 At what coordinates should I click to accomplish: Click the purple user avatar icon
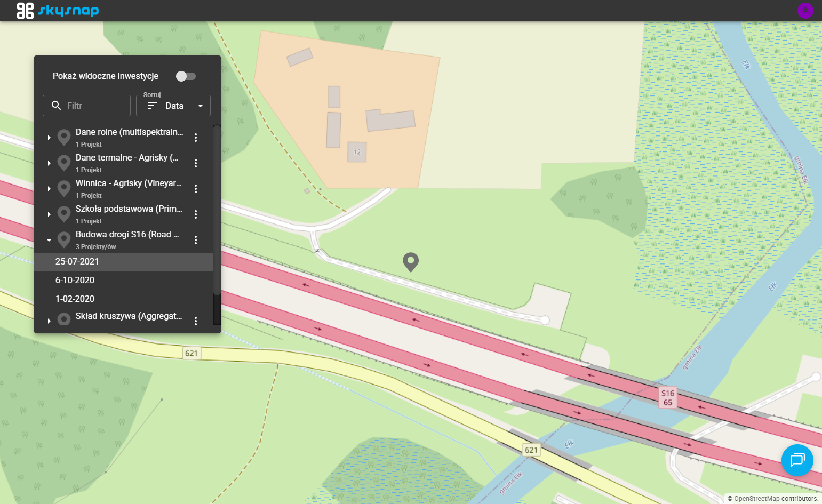click(805, 11)
